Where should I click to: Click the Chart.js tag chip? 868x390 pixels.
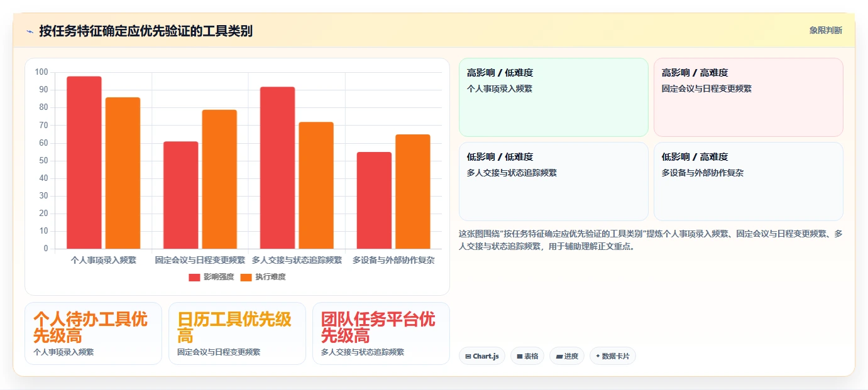point(482,356)
